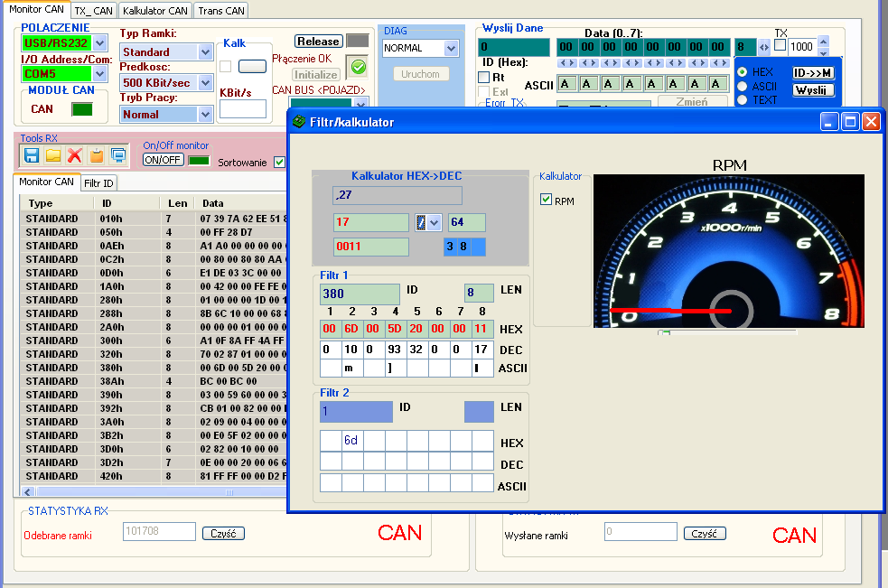Open the Kalkulator CAN tab
The width and height of the screenshot is (888, 588).
point(155,11)
